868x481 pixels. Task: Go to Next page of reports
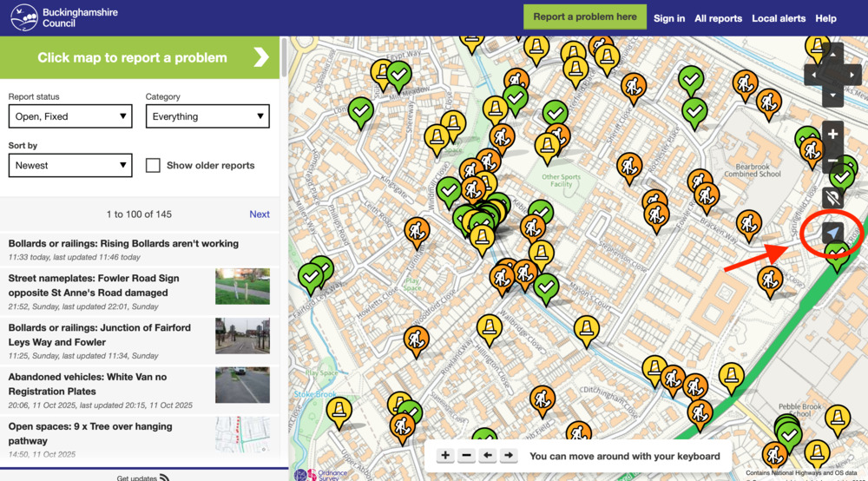pyautogui.click(x=260, y=214)
